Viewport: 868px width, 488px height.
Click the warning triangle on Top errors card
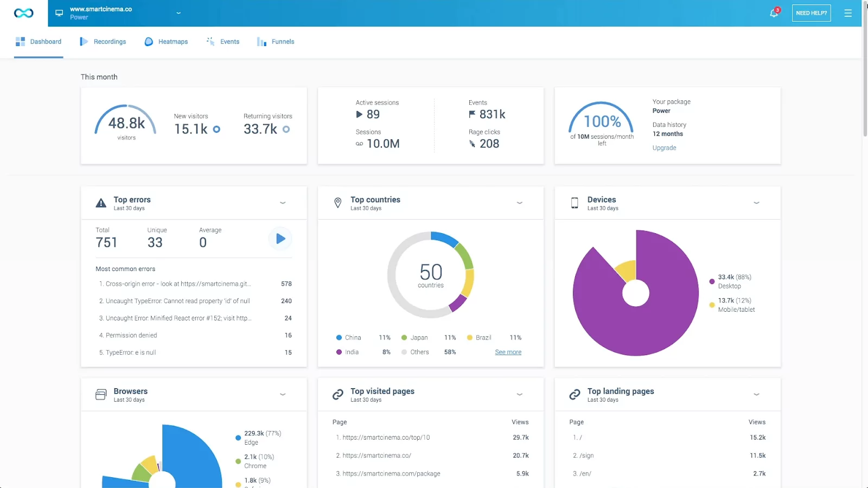[100, 202]
